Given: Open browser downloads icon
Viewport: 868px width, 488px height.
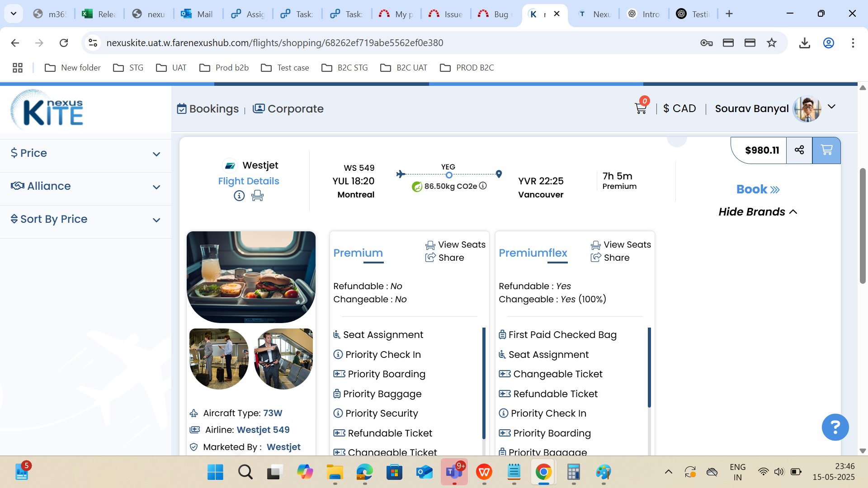Looking at the screenshot, I should point(804,43).
